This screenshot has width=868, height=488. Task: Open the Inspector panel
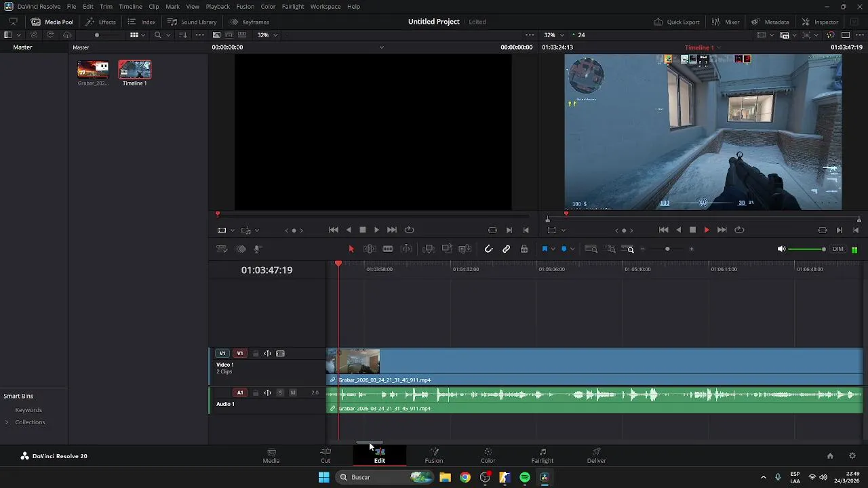pyautogui.click(x=820, y=22)
